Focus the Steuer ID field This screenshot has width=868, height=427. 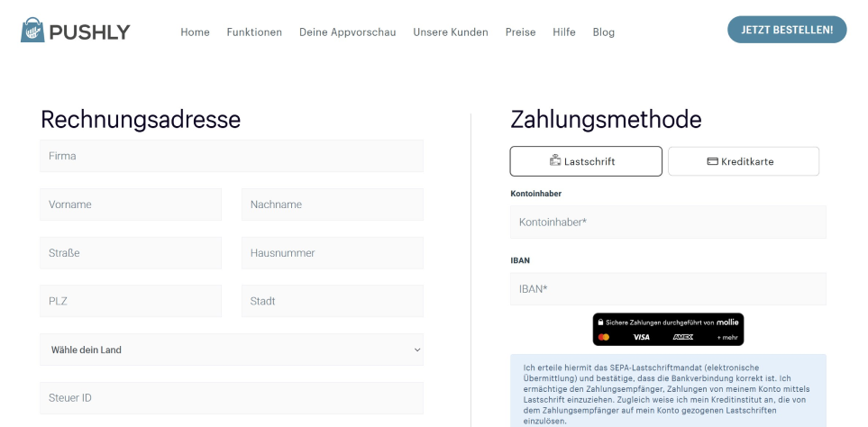(x=231, y=397)
